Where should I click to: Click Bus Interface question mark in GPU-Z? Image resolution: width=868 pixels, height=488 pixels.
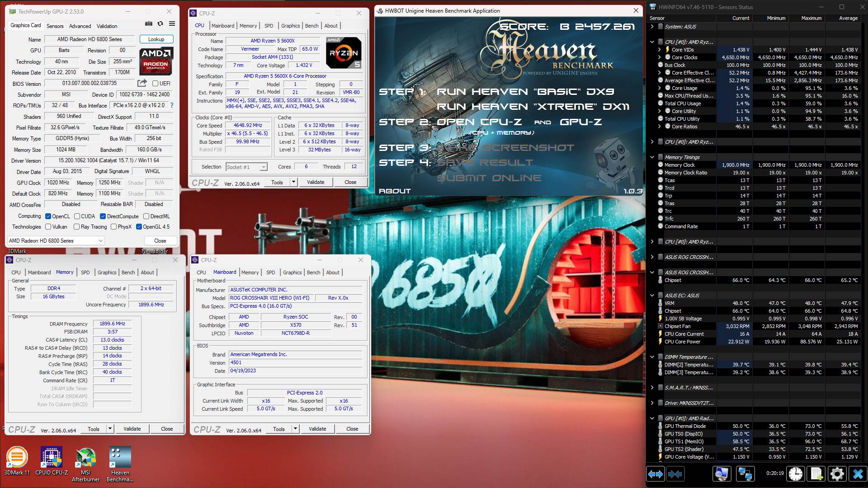pos(171,105)
